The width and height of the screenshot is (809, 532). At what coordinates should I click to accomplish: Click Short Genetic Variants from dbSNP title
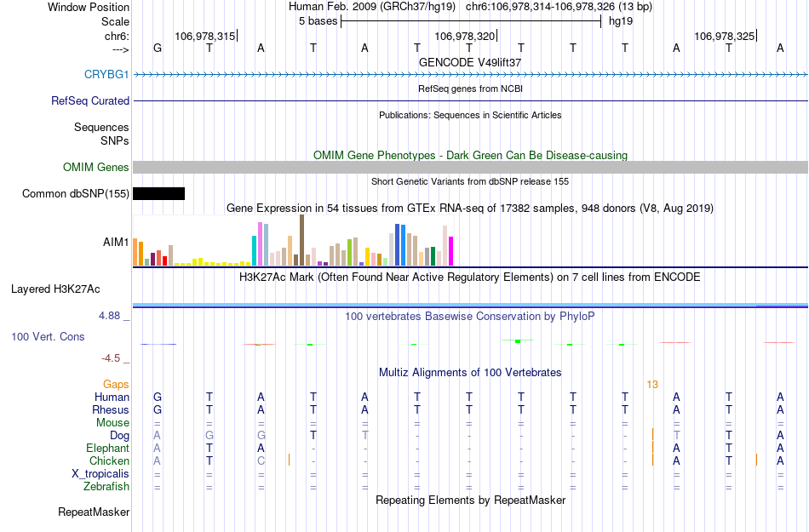(470, 181)
